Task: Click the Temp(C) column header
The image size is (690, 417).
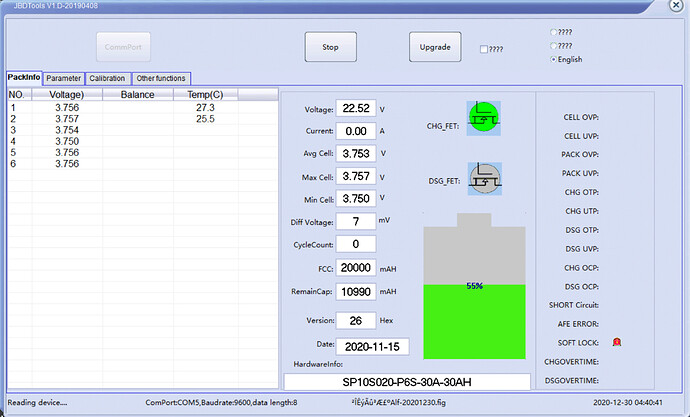Action: (x=206, y=95)
